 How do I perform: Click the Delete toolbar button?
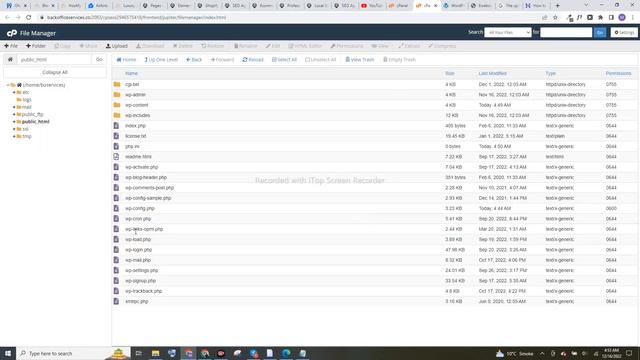tap(182, 46)
